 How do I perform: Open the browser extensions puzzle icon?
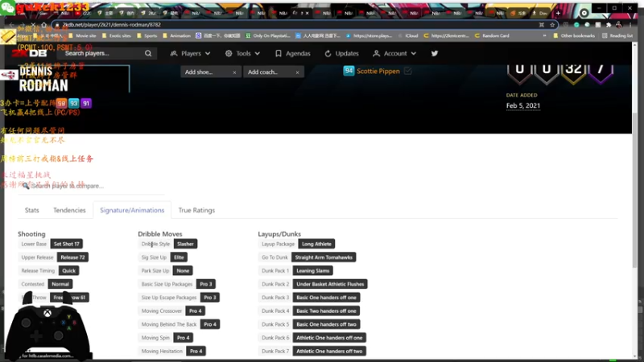pyautogui.click(x=609, y=25)
